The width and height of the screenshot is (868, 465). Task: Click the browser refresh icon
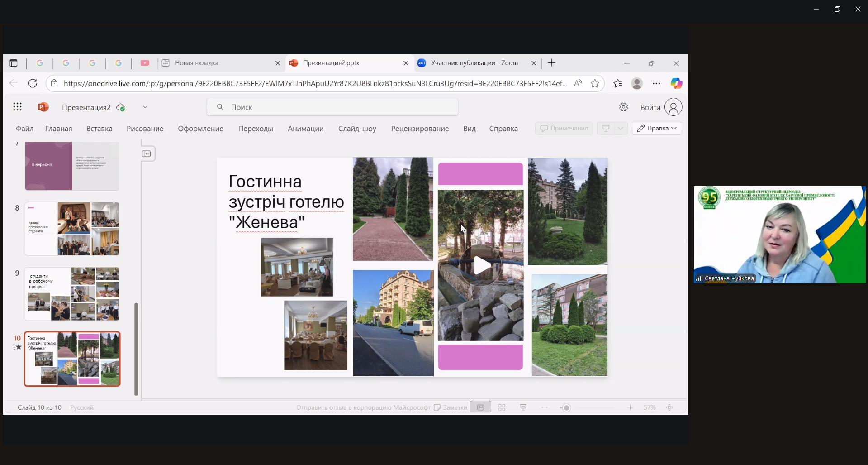33,83
